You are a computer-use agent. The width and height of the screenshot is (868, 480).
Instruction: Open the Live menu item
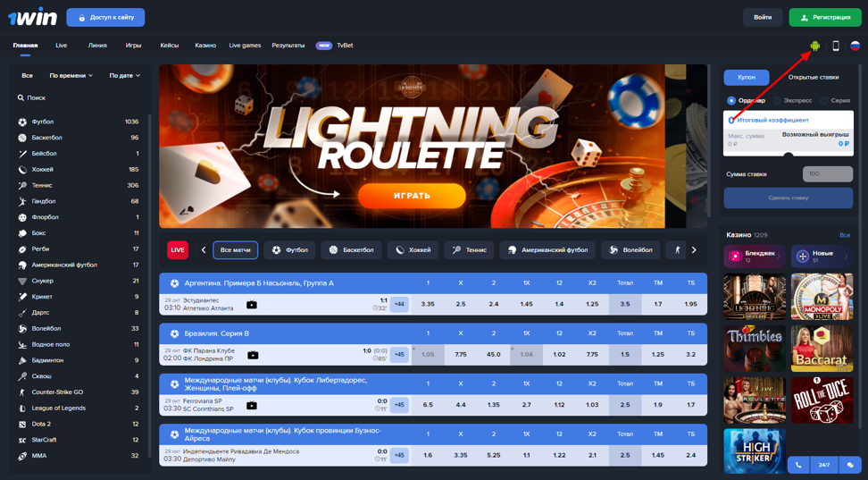[62, 46]
